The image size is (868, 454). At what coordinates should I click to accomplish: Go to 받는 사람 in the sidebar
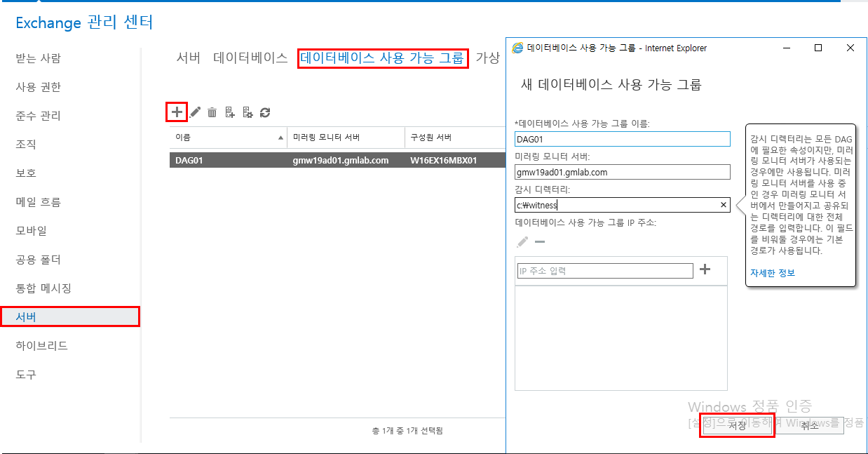tap(38, 58)
